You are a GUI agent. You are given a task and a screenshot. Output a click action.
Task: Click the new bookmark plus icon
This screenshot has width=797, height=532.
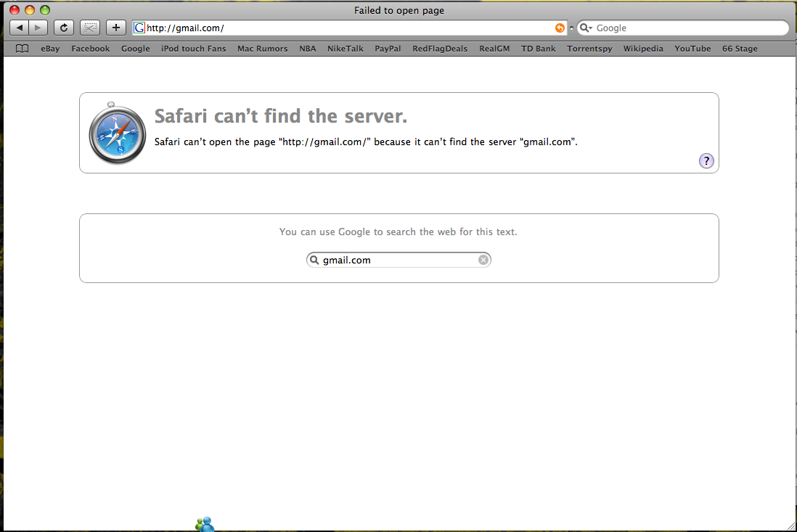[x=115, y=28]
